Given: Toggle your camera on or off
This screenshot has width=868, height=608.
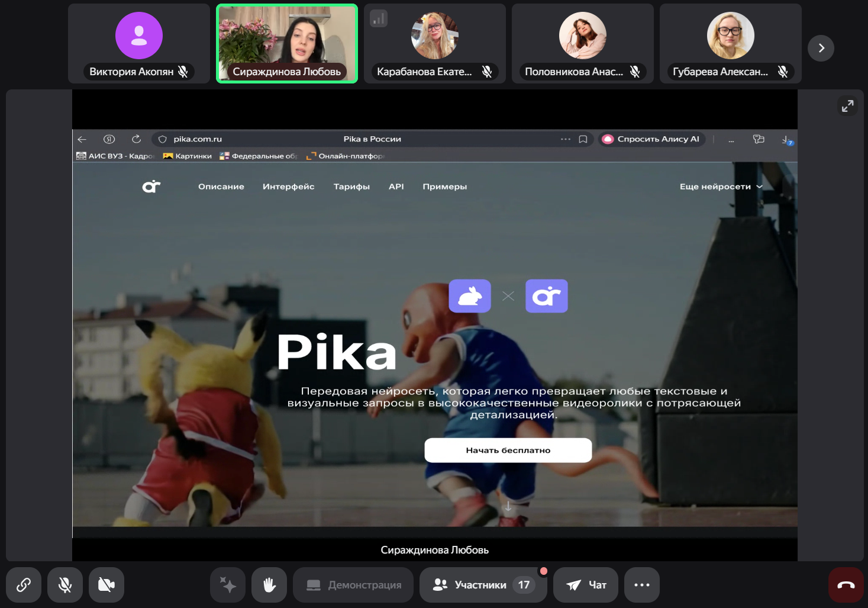Looking at the screenshot, I should [107, 585].
